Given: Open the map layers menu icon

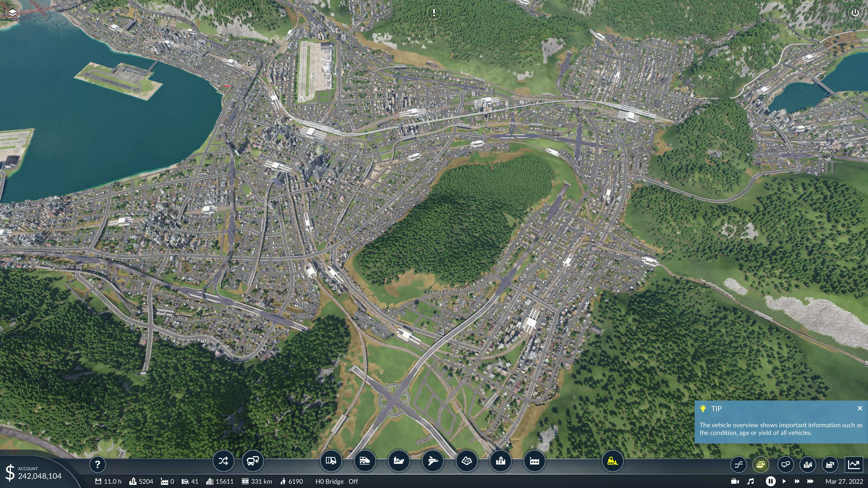Looking at the screenshot, I should click(12, 13).
